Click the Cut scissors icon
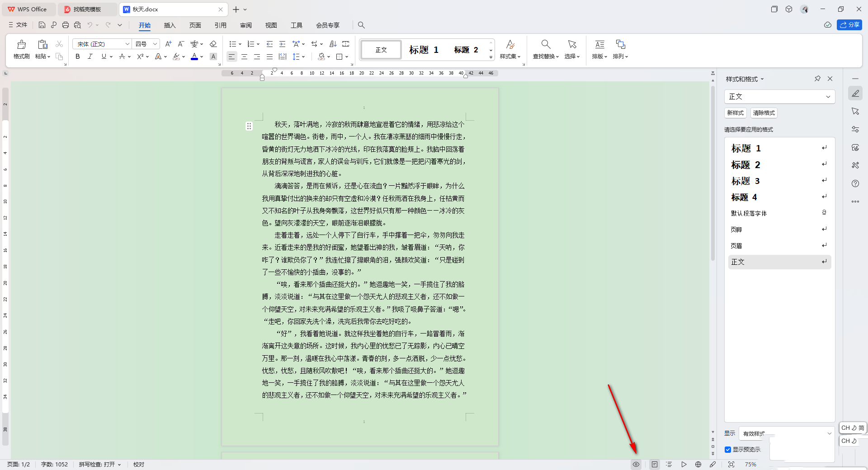868x470 pixels. point(59,44)
